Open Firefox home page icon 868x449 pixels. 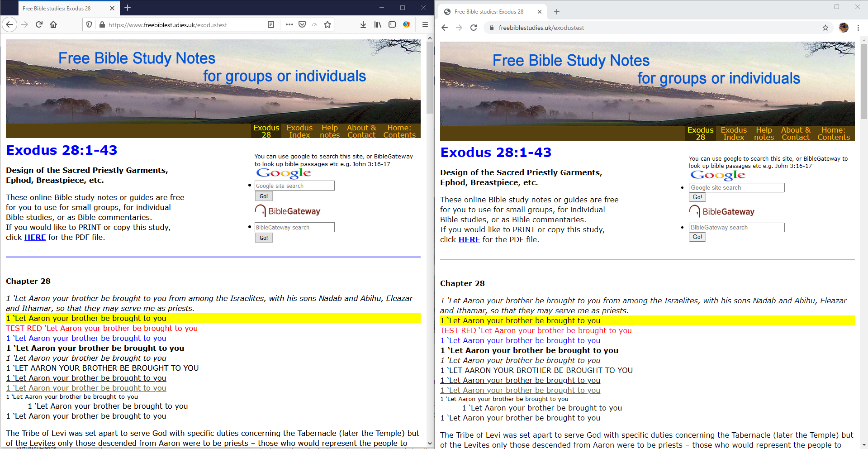pos(53,24)
